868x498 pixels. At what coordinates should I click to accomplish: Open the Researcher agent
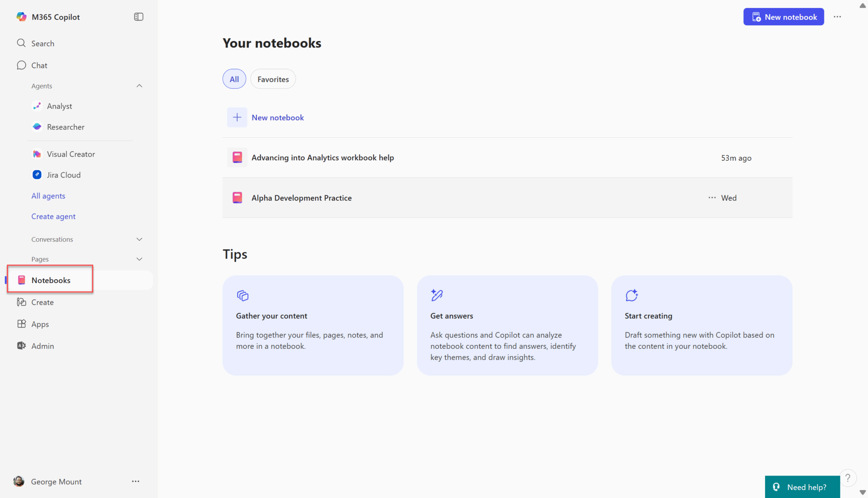(x=65, y=127)
